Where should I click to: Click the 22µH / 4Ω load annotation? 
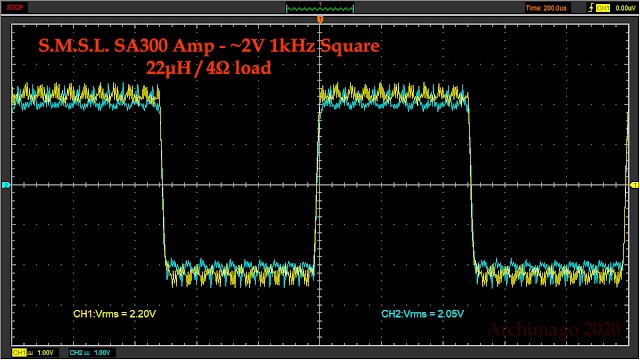pyautogui.click(x=209, y=68)
